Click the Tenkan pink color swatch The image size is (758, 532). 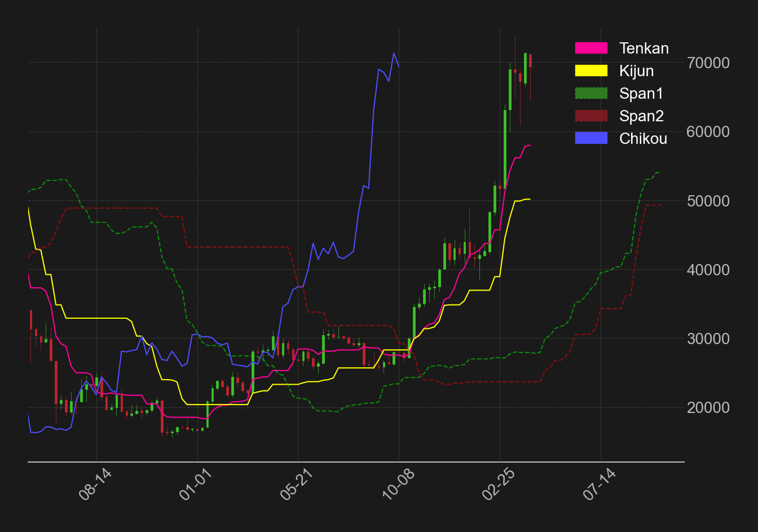tap(591, 49)
